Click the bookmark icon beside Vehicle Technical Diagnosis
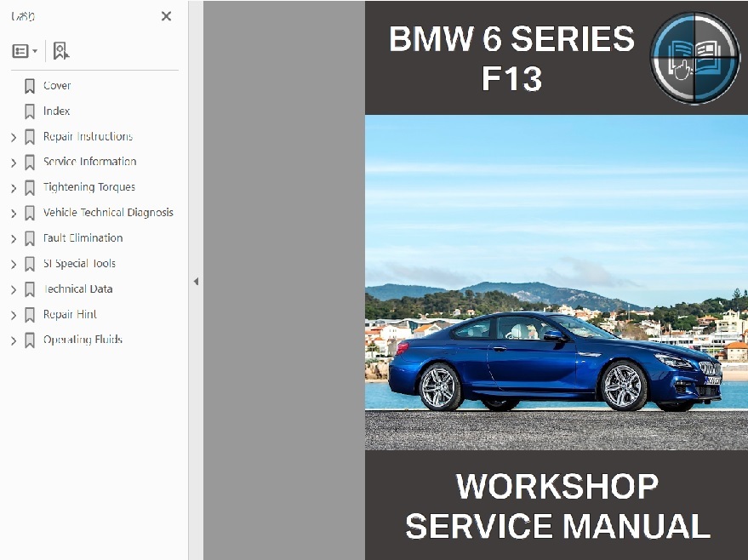This screenshot has width=748, height=560. [x=30, y=213]
